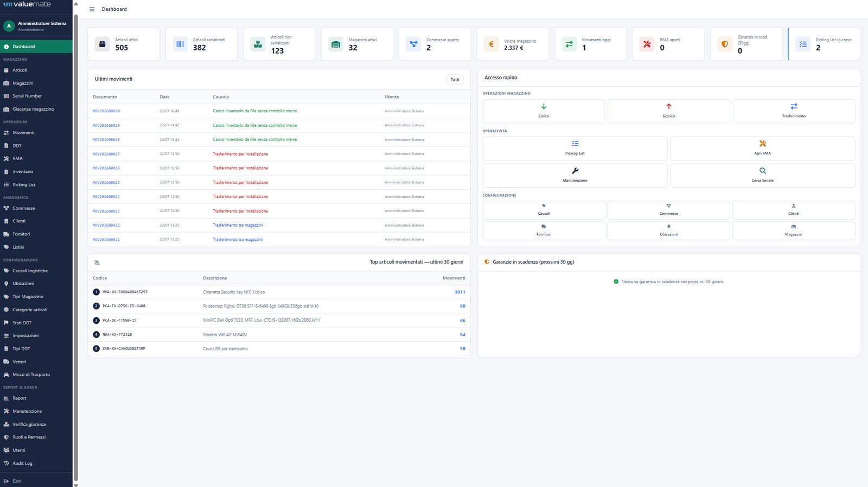This screenshot has width=868, height=487.
Task: Open Verifica giacenze in the sidebar
Action: 36,424
